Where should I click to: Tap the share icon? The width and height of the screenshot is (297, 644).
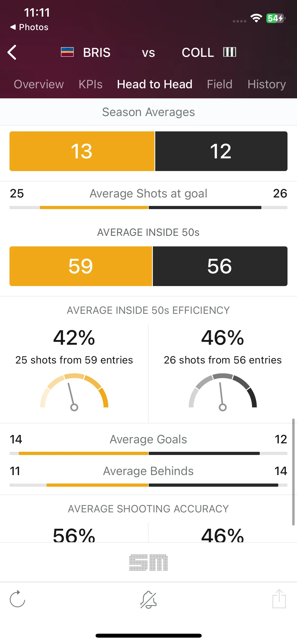click(x=279, y=599)
